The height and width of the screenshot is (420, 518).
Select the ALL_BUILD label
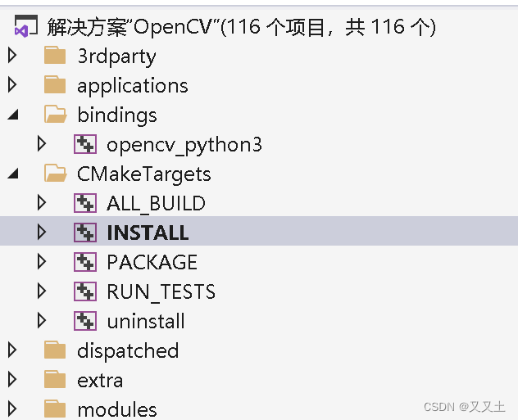(x=156, y=203)
